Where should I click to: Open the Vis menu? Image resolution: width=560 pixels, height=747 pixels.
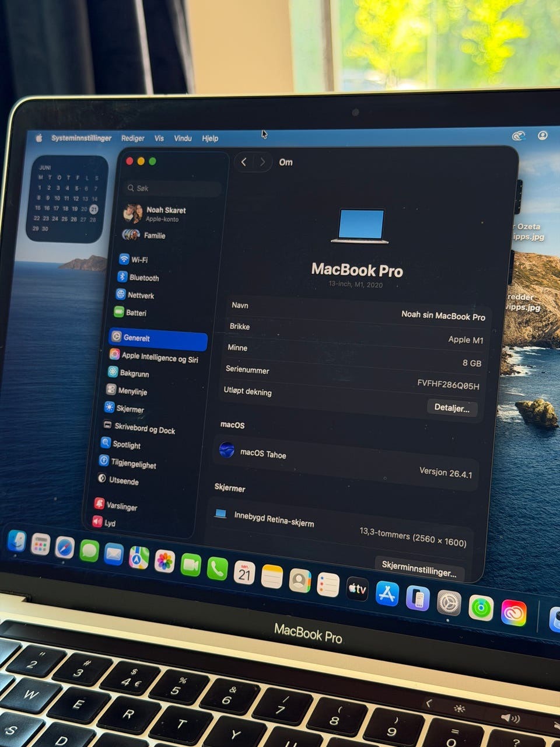[159, 138]
